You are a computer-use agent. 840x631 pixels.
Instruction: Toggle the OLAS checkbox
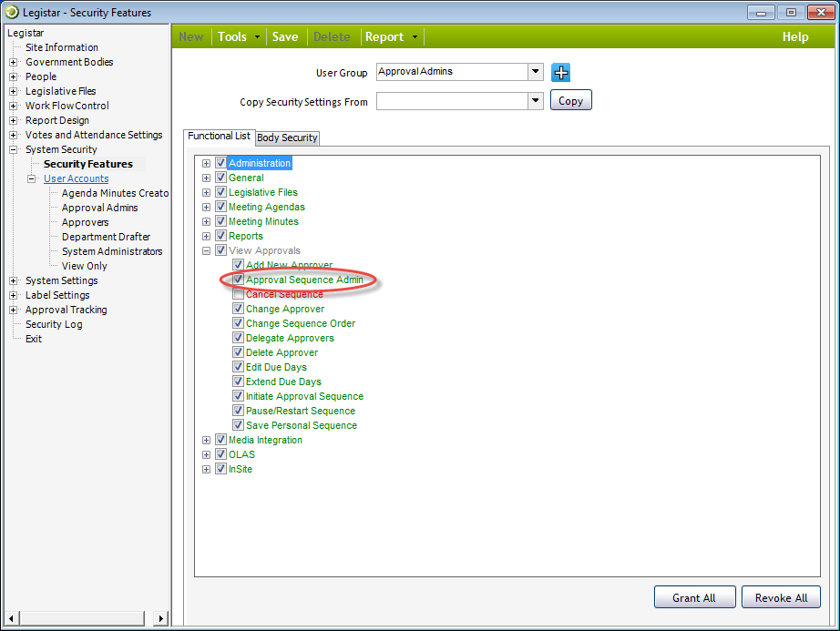(x=220, y=453)
